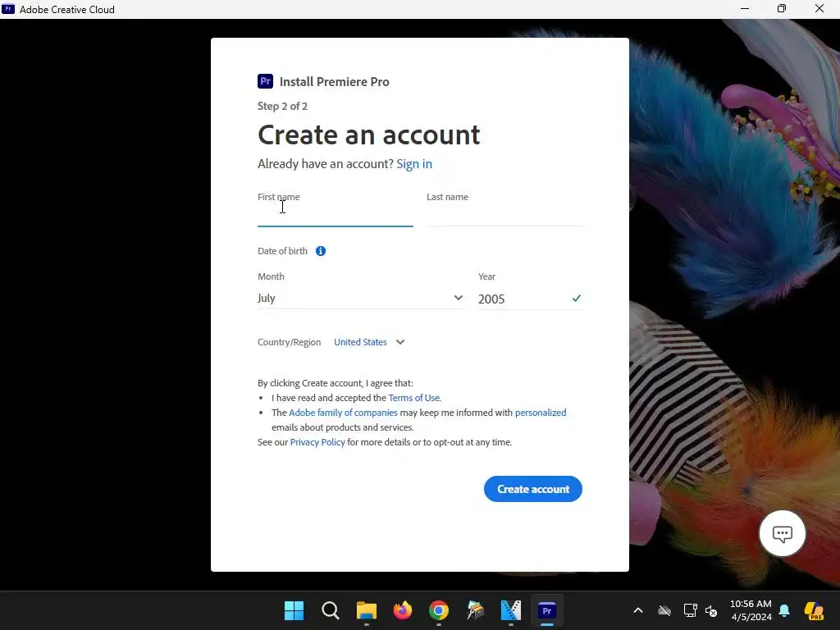This screenshot has width=840, height=630.
Task: Click the personalized link
Action: tap(541, 413)
